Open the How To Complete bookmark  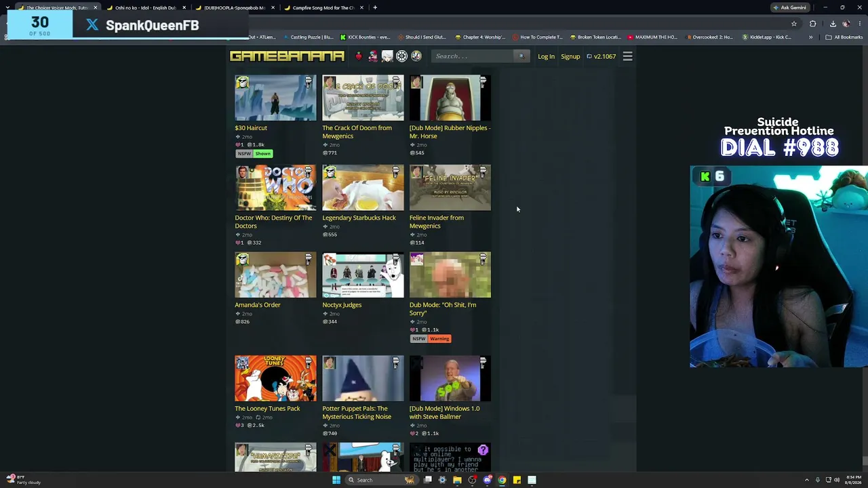pos(537,37)
